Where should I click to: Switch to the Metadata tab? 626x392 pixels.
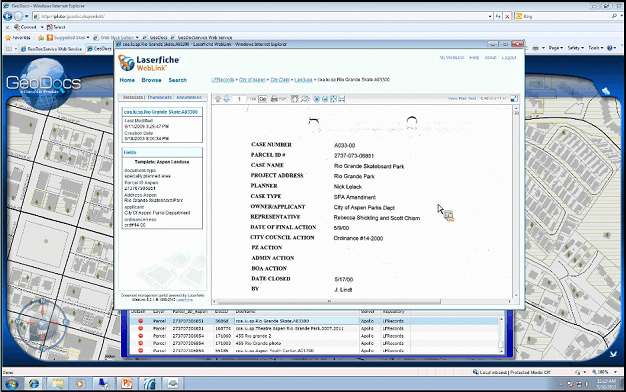(x=133, y=97)
